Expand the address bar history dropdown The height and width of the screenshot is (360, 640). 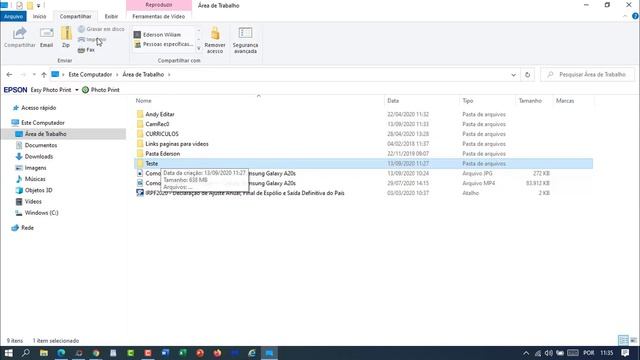pyautogui.click(x=513, y=75)
